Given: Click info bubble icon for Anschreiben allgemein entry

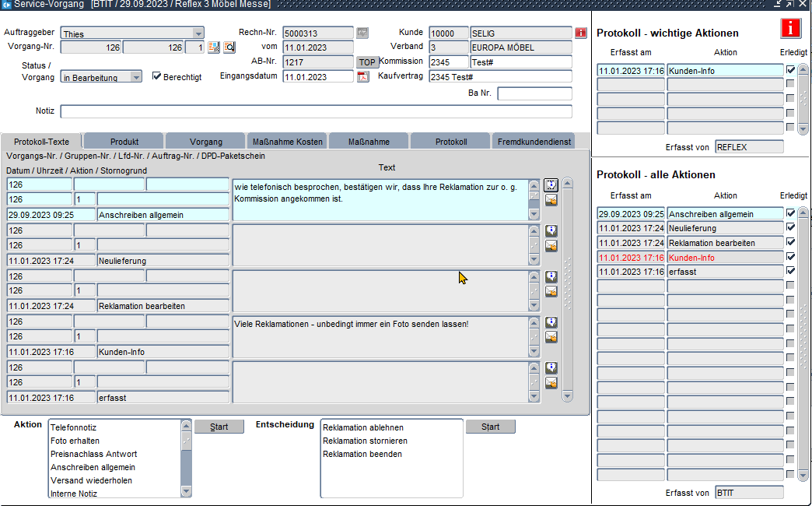Looking at the screenshot, I should point(551,185).
